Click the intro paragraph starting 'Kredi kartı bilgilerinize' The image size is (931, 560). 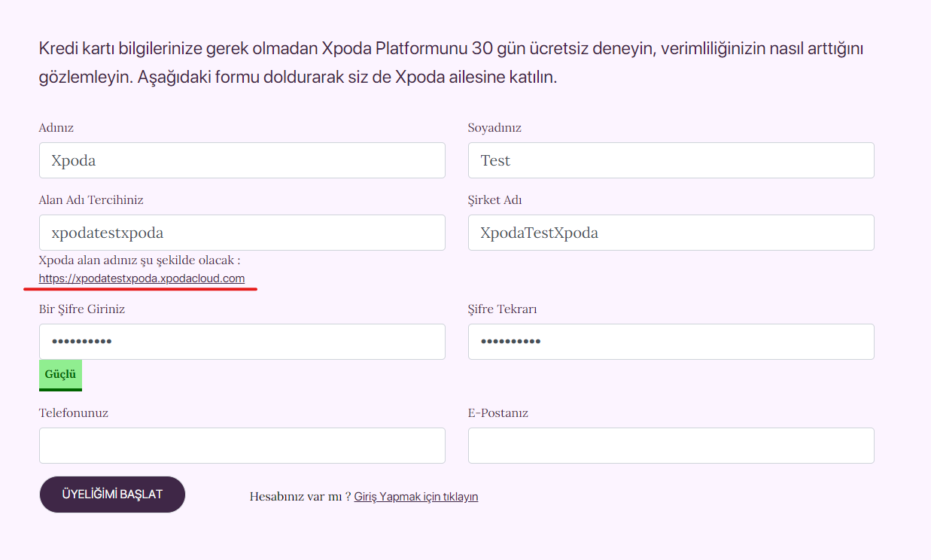tap(451, 63)
